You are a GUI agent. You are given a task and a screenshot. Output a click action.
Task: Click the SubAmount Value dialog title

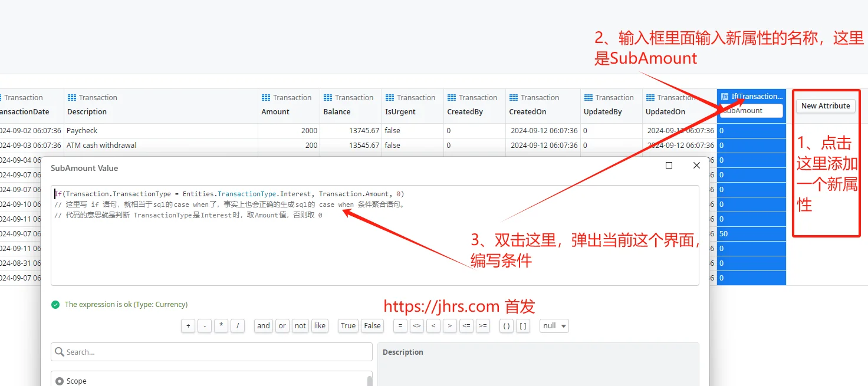tap(84, 168)
